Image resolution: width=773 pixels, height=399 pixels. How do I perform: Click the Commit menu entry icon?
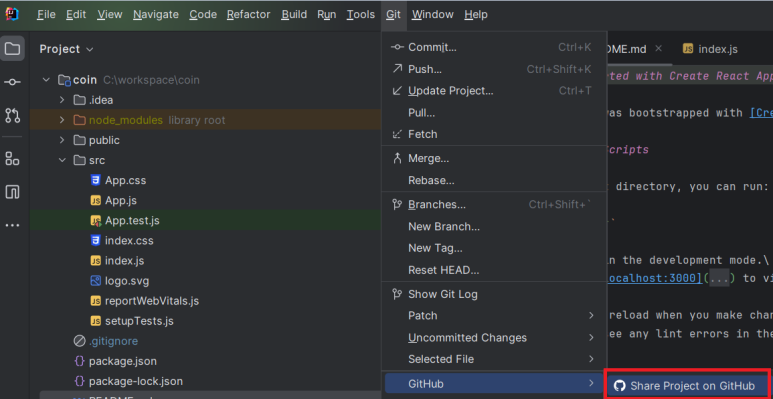point(397,47)
